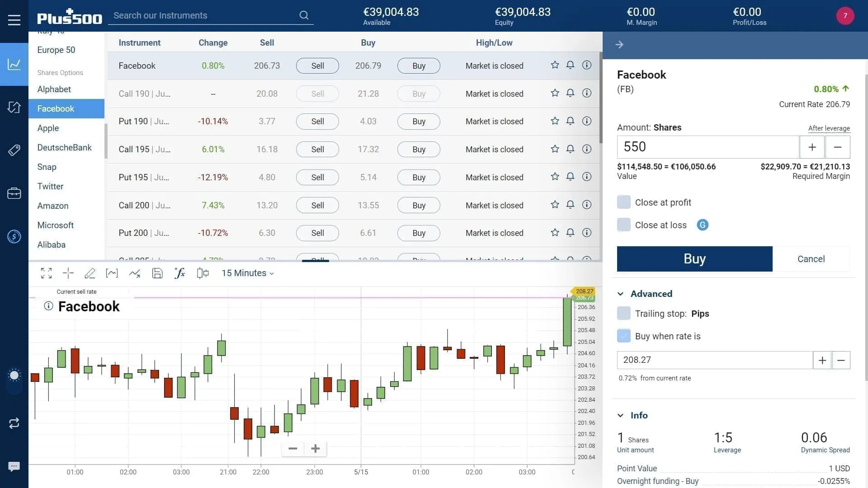Select Microsoft in instrument list
The image size is (868, 488).
click(55, 225)
